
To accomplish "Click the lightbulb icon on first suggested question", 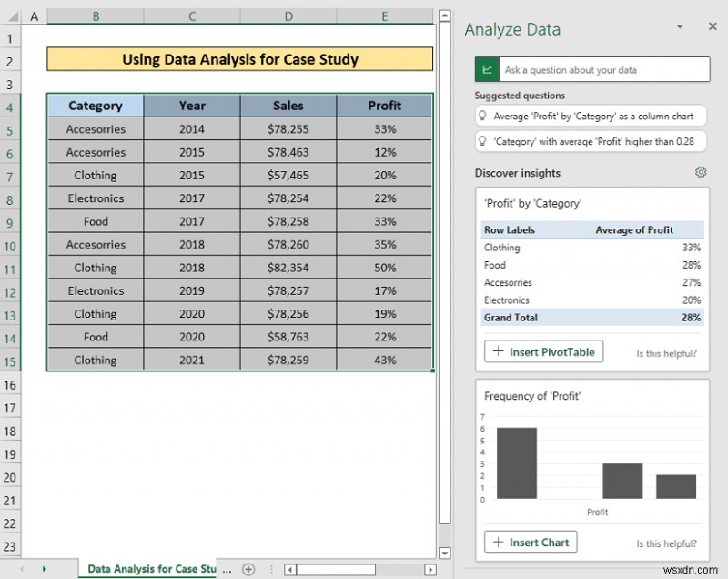I will point(483,116).
